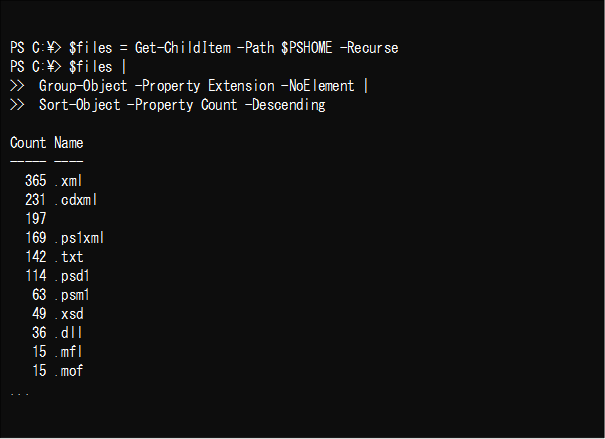Image resolution: width=605 pixels, height=439 pixels.
Task: Click the -Recurse parameter
Action: [x=369, y=48]
